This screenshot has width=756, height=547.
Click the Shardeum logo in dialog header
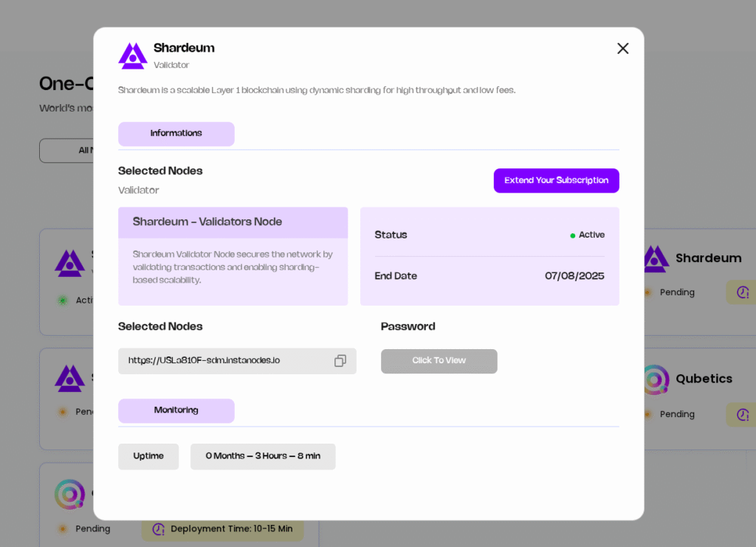(x=133, y=56)
